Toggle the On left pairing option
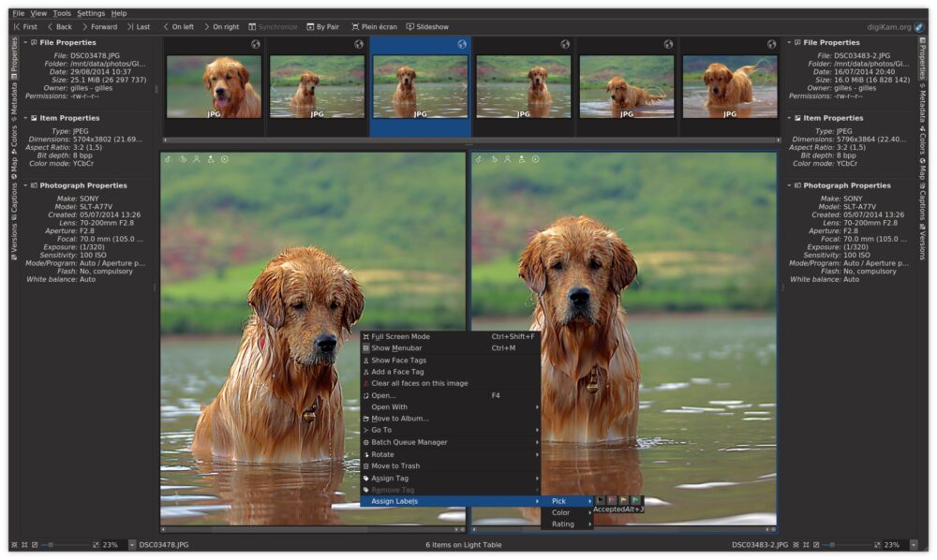Screen dimensions: 937x560 tap(180, 26)
